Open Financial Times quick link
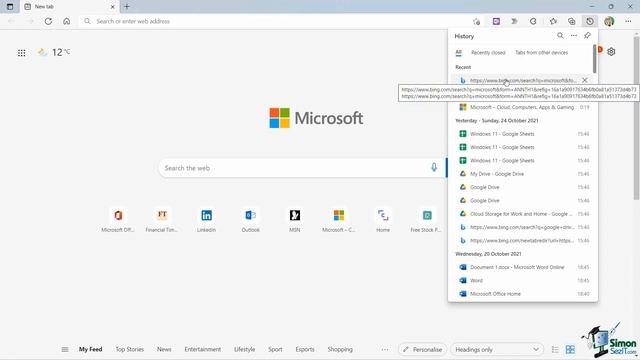 coord(162,220)
